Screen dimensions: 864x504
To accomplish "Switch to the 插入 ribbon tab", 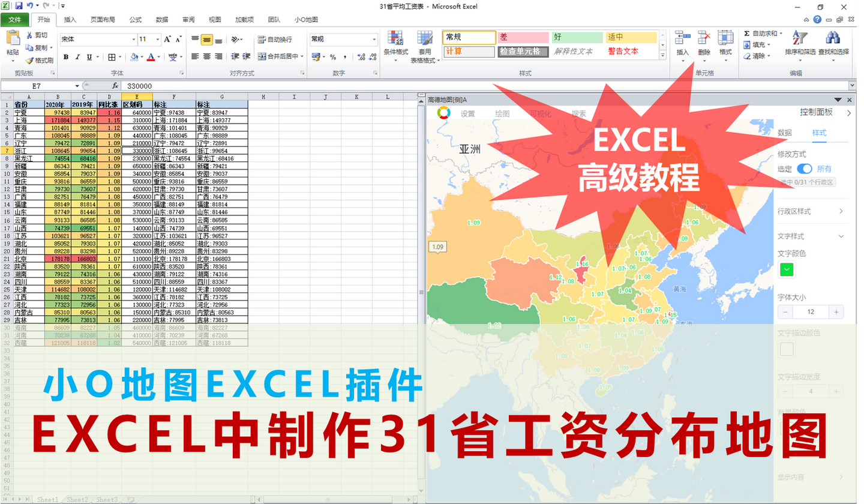I will [x=70, y=20].
